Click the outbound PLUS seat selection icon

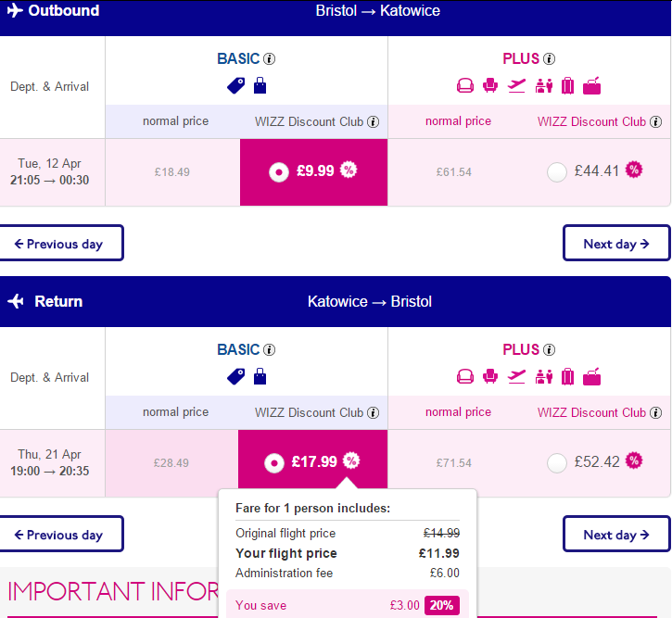(489, 85)
